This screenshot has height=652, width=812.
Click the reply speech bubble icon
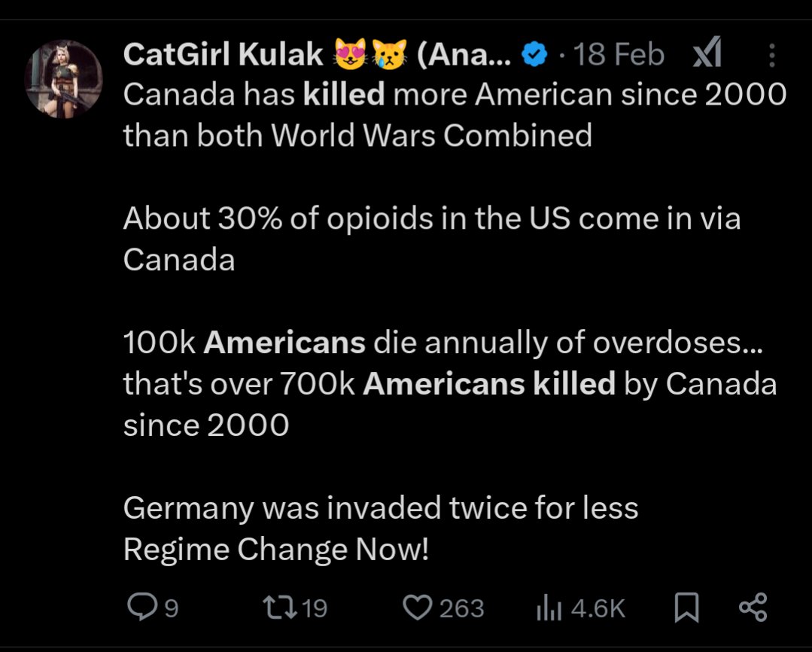click(139, 608)
